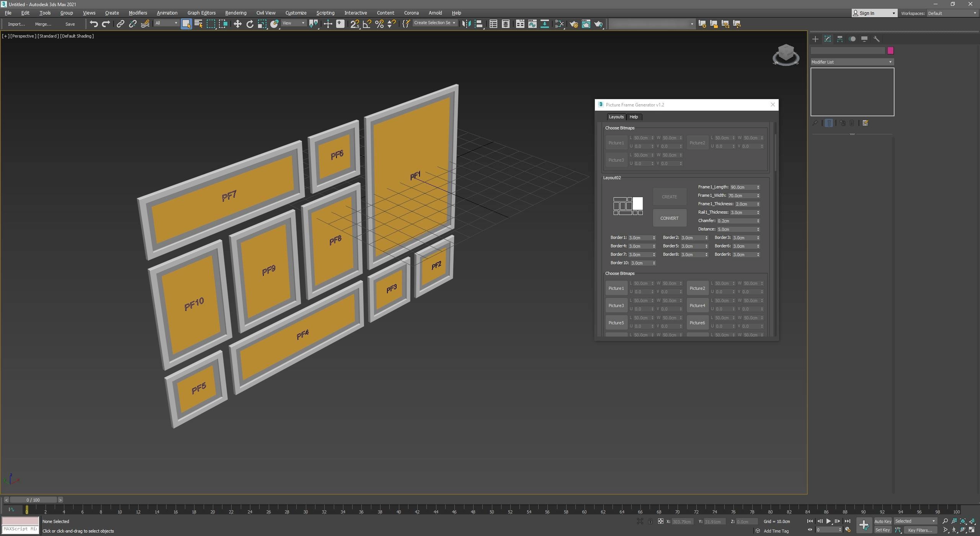Open Rendered Frame Window icon
Screen dimensions: 980x536
586,24
